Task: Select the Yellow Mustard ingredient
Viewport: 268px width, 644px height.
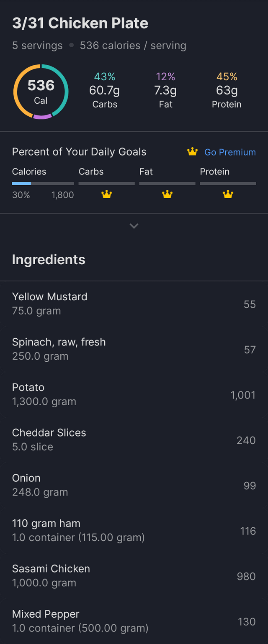Action: pos(134,304)
